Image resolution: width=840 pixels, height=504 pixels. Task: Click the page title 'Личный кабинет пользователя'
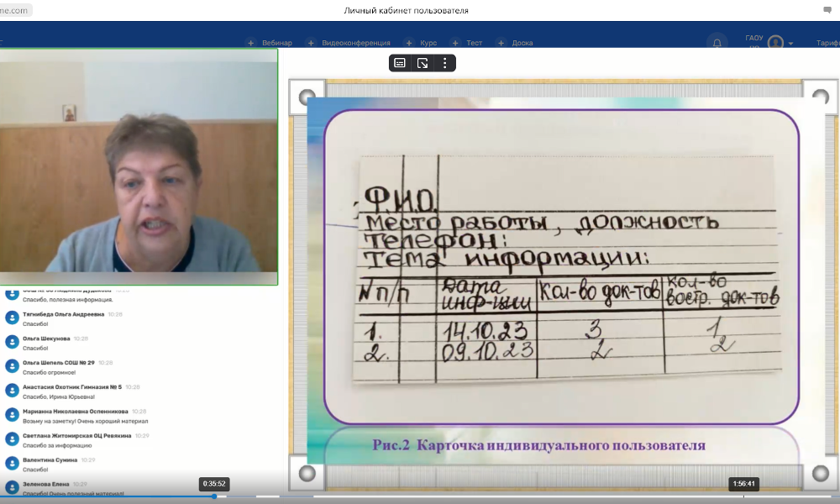(406, 10)
